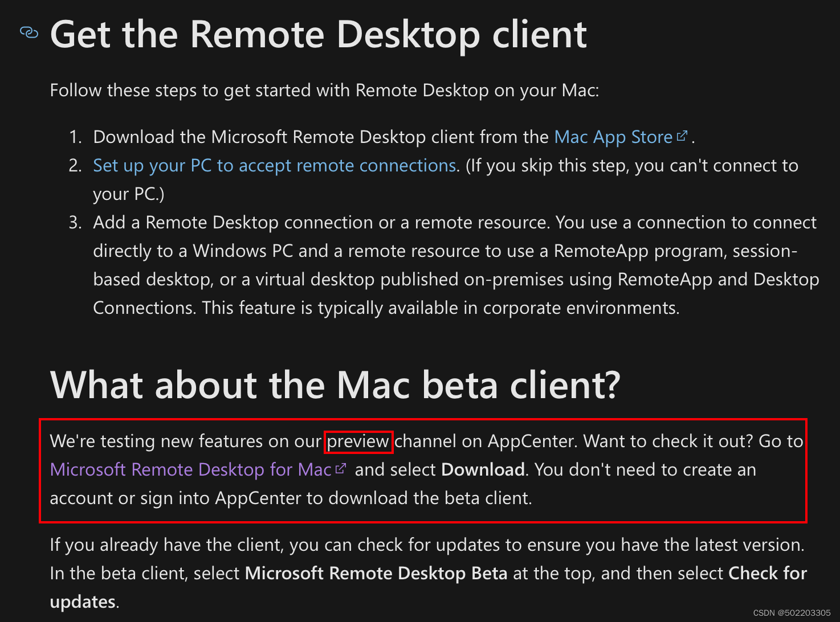840x622 pixels.
Task: Click step 3 'Add a Remote Desktop connection' text
Action: click(x=456, y=265)
